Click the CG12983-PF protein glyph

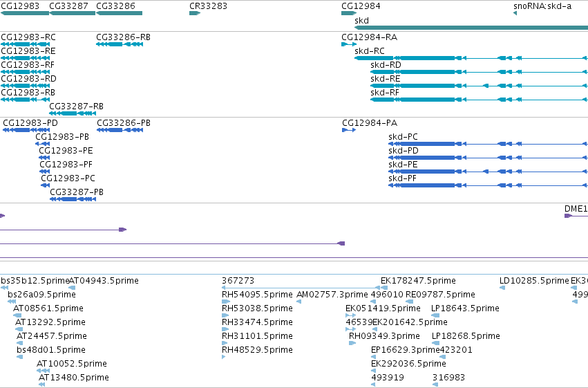tap(45, 172)
